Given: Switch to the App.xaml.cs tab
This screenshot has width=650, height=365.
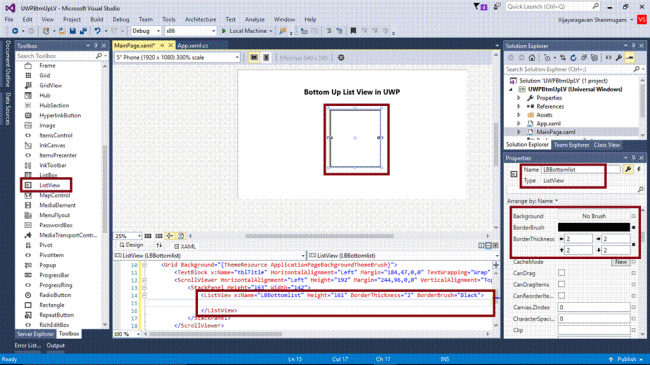Looking at the screenshot, I should pos(193,45).
